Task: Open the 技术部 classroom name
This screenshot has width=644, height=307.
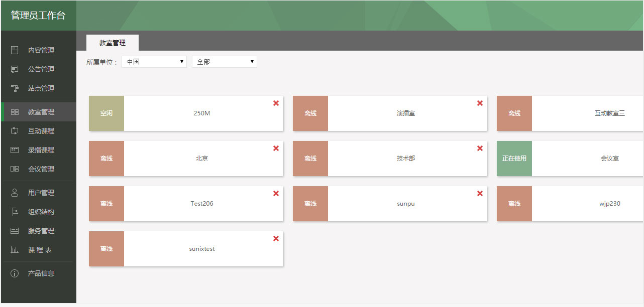Action: click(406, 159)
